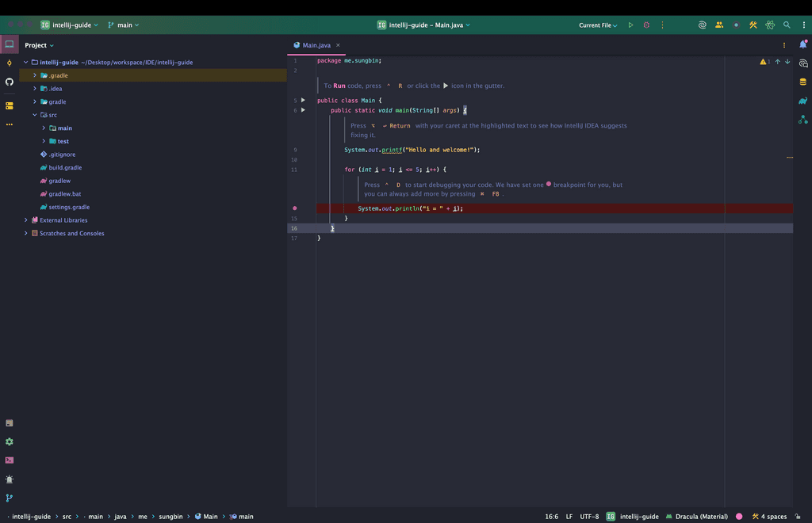Open the Current File run configuration dropdown

[598, 25]
